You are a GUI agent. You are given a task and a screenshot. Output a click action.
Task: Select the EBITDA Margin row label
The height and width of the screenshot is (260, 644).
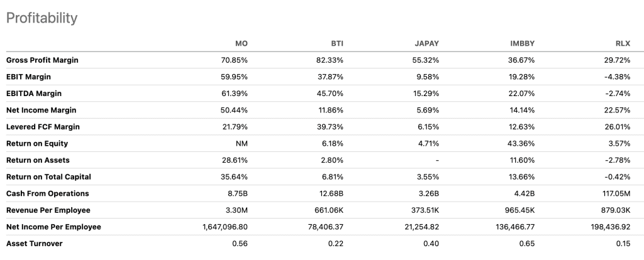[34, 94]
